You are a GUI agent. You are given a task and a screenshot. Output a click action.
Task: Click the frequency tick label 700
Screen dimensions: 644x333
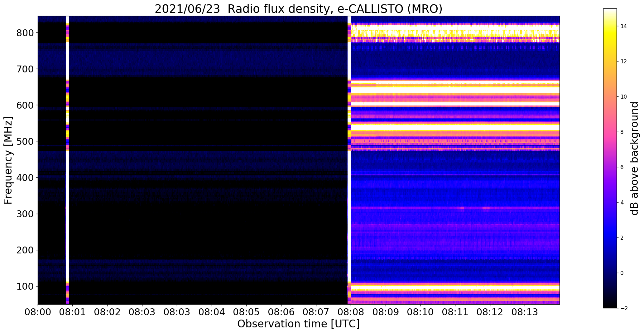(x=25, y=69)
